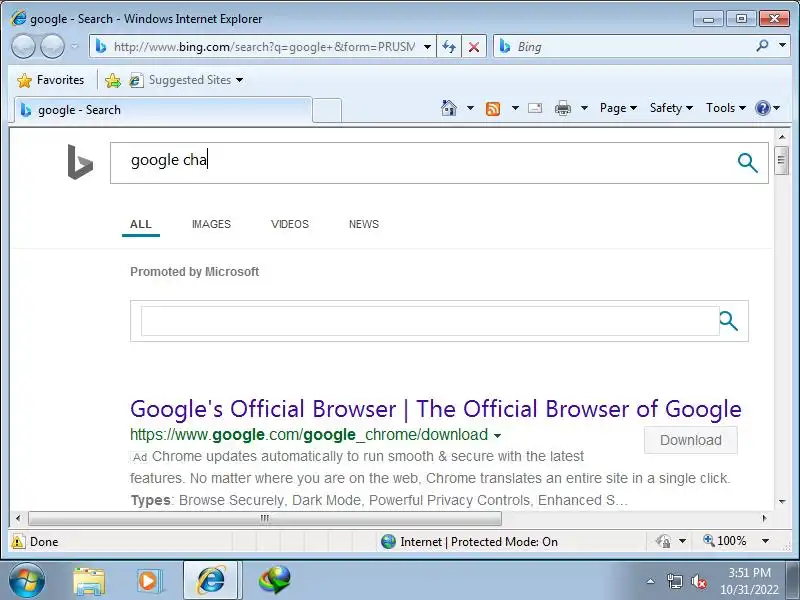Viewport: 800px width, 600px height.
Task: Stop loading with the red X icon
Action: [474, 47]
